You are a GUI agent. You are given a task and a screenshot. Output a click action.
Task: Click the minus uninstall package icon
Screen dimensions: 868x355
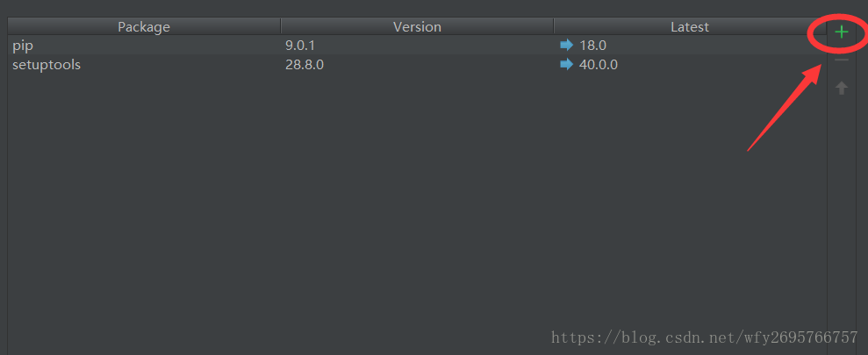click(x=842, y=60)
